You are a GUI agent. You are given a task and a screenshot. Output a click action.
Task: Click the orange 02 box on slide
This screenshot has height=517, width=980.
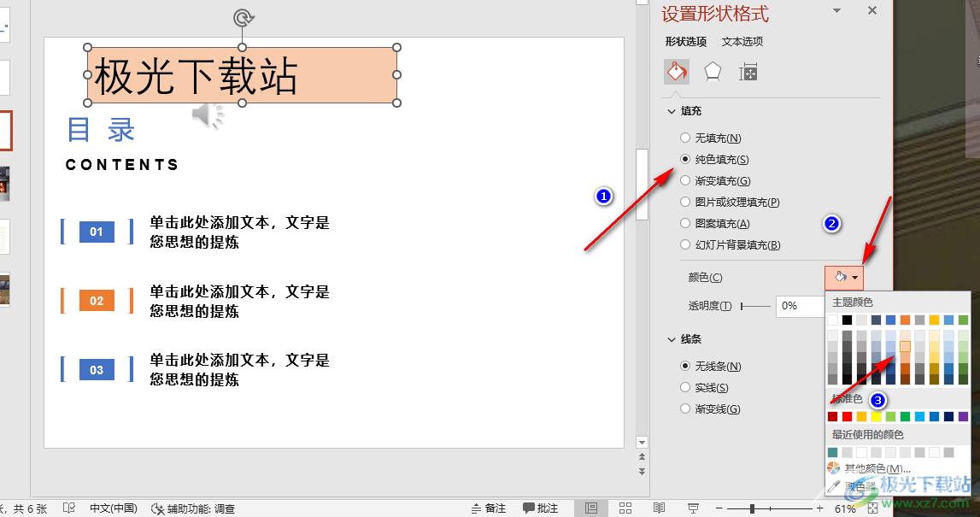(97, 301)
